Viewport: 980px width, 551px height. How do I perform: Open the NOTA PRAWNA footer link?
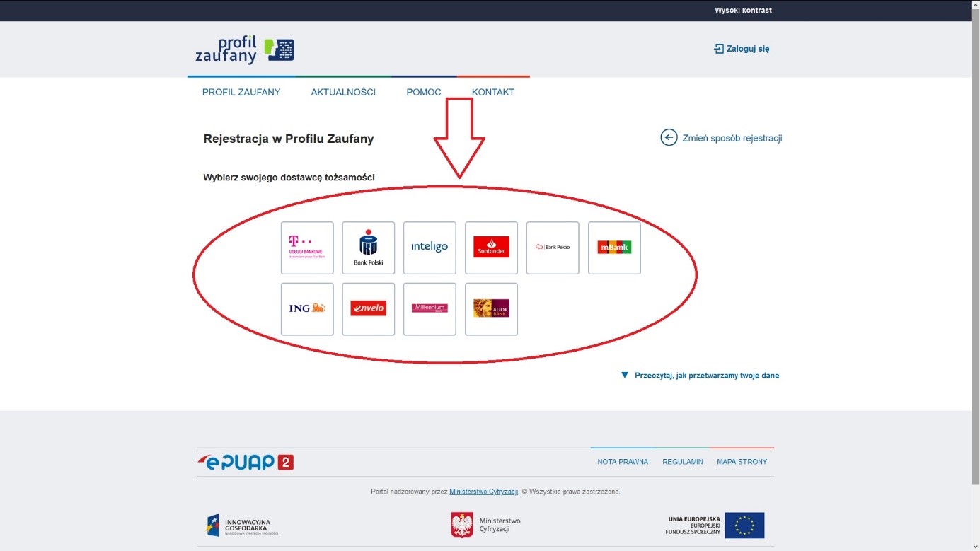tap(623, 462)
